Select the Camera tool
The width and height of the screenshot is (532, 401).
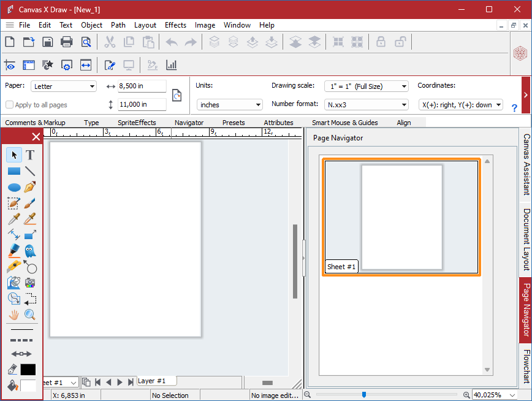tap(30, 283)
